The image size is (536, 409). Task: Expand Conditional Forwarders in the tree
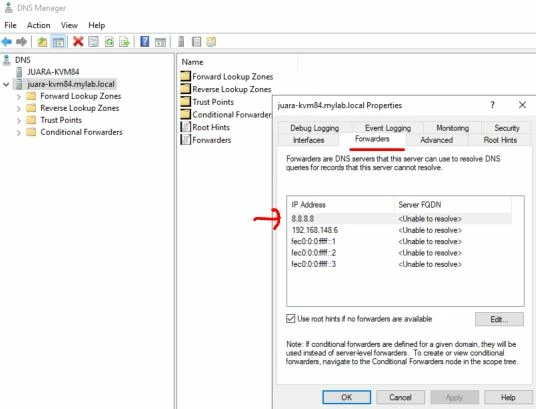click(18, 133)
